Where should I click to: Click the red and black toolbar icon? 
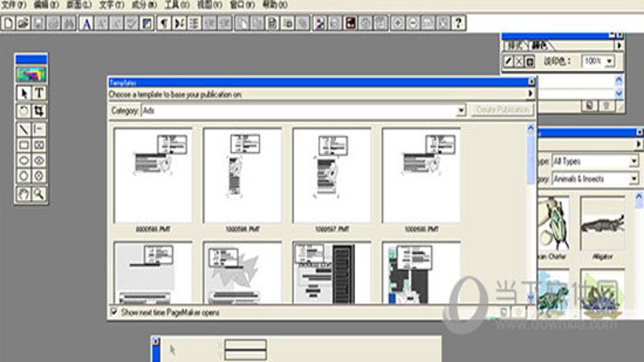(350, 23)
